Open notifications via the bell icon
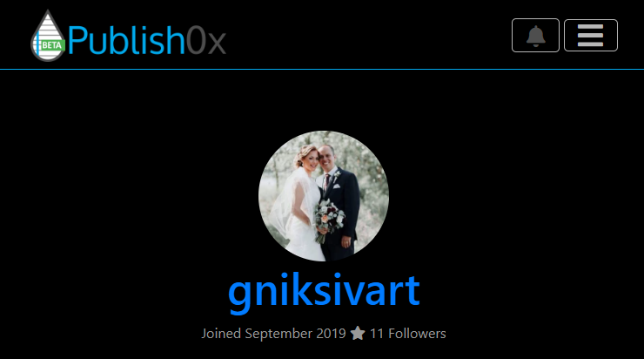The height and width of the screenshot is (359, 644). [x=535, y=36]
